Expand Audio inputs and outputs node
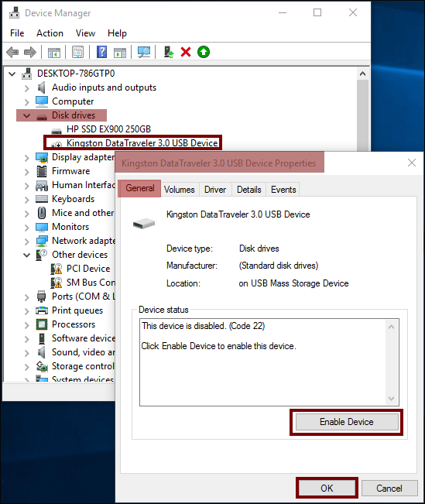The width and height of the screenshot is (425, 504). [26, 88]
